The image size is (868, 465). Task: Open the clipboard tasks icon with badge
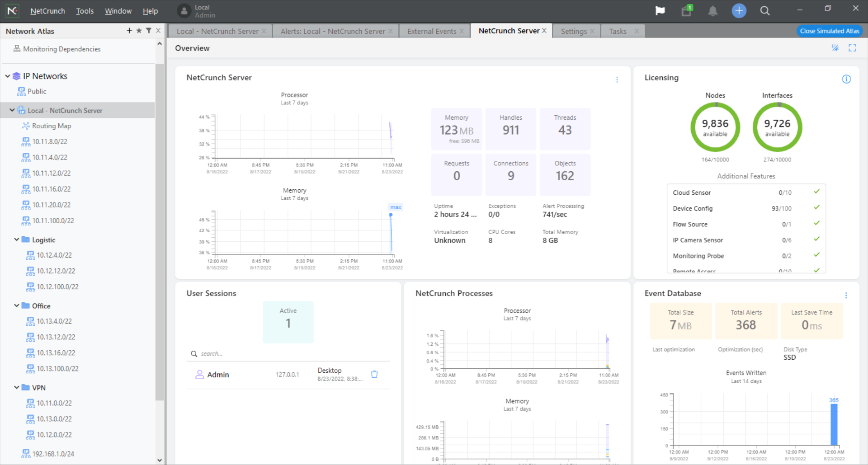687,10
